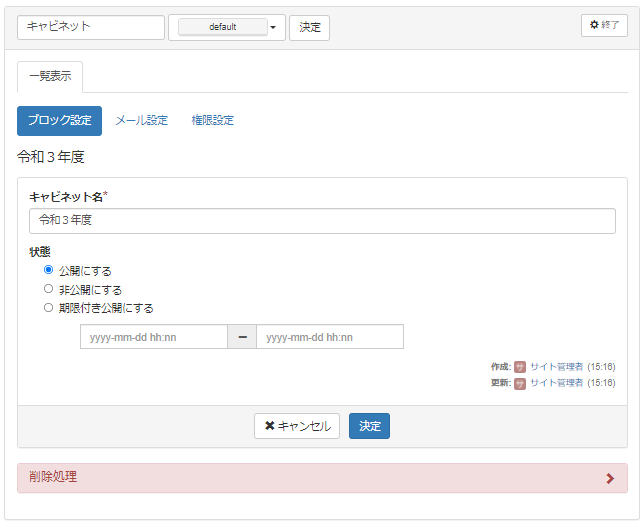Switch to the 一覧表示 tab
Screen dimensions: 644x523
click(50, 77)
